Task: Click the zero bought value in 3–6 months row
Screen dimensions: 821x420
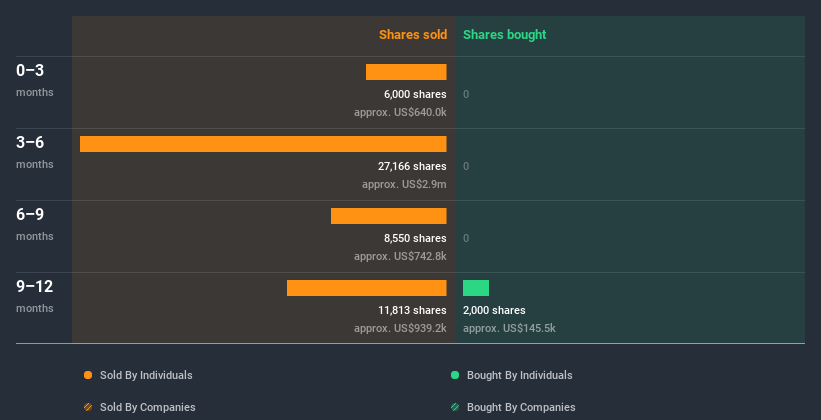Action: point(466,167)
